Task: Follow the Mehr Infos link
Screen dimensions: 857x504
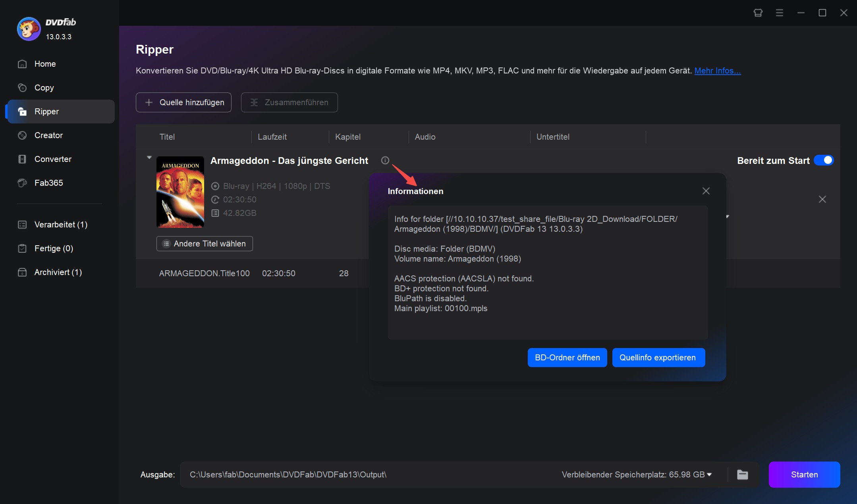Action: 717,71
